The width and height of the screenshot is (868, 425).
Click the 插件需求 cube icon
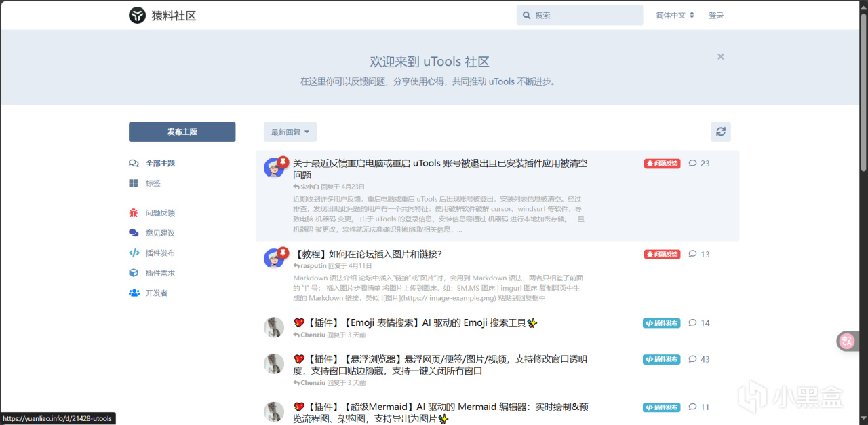point(134,272)
